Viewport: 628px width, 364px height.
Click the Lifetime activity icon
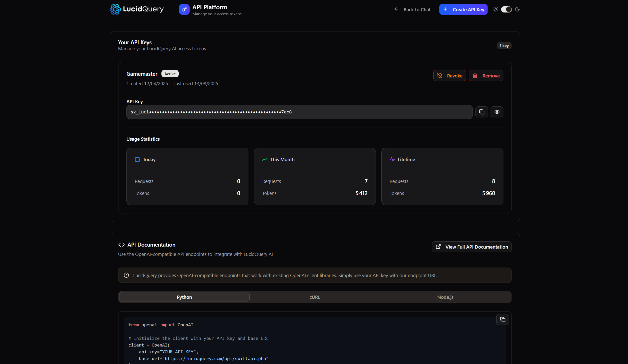point(392,159)
